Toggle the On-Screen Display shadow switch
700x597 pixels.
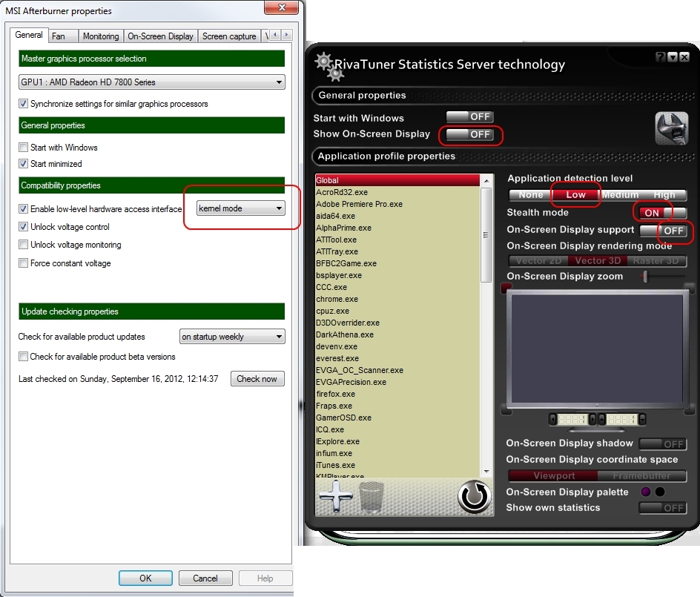tap(663, 443)
